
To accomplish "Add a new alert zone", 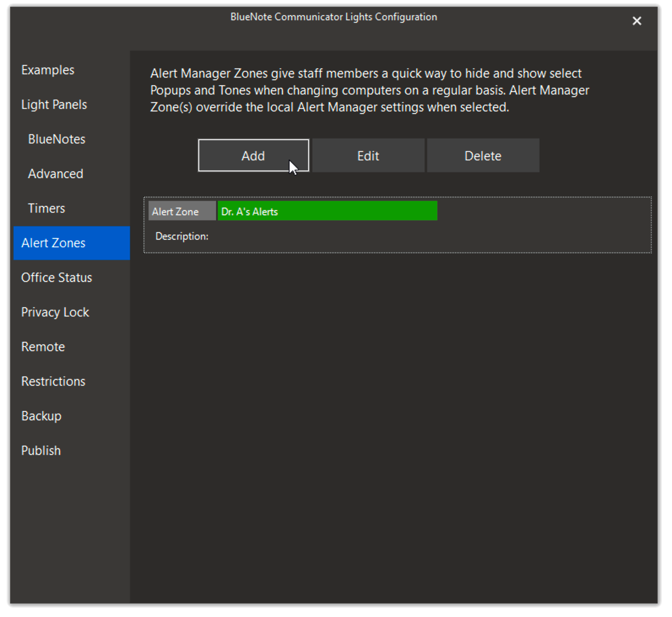I will (253, 156).
